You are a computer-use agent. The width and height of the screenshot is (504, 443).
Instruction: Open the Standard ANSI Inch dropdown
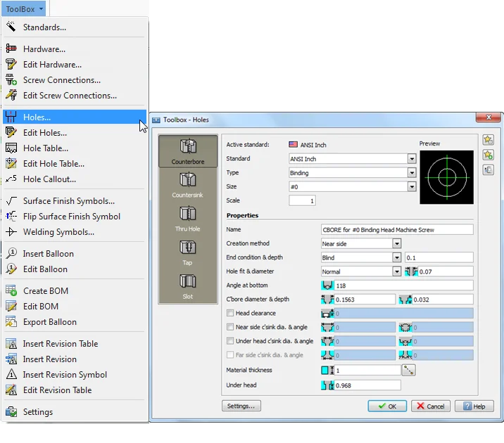pyautogui.click(x=412, y=159)
